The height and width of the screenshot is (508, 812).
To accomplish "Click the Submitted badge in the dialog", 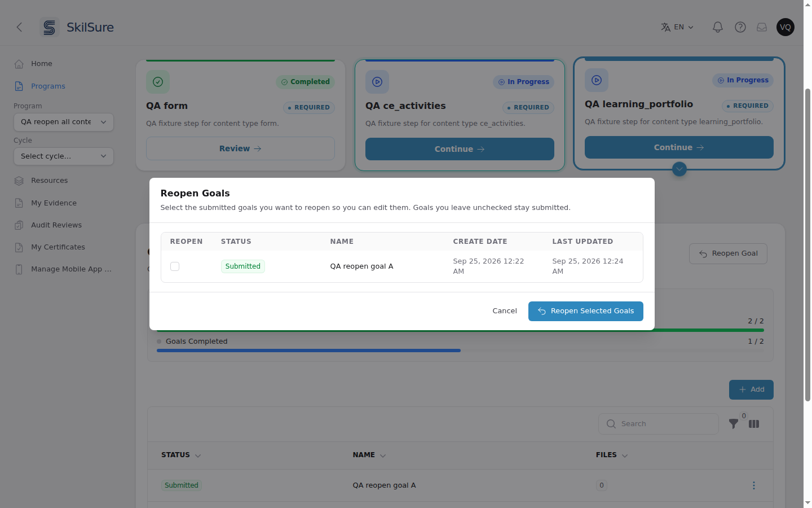I will click(243, 266).
